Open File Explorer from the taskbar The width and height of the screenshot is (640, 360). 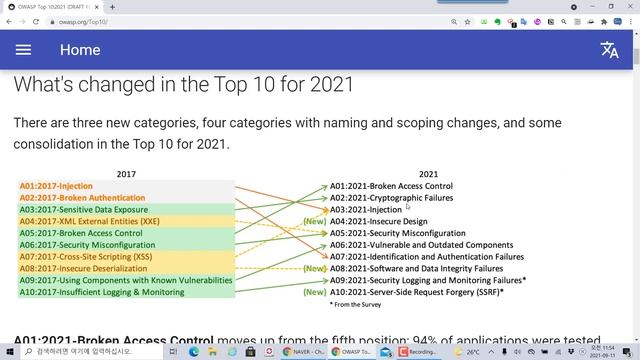(213, 351)
